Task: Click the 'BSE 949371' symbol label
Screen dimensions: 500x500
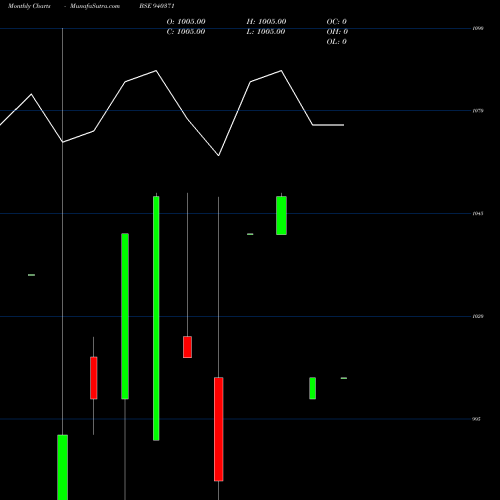Action: click(x=157, y=6)
